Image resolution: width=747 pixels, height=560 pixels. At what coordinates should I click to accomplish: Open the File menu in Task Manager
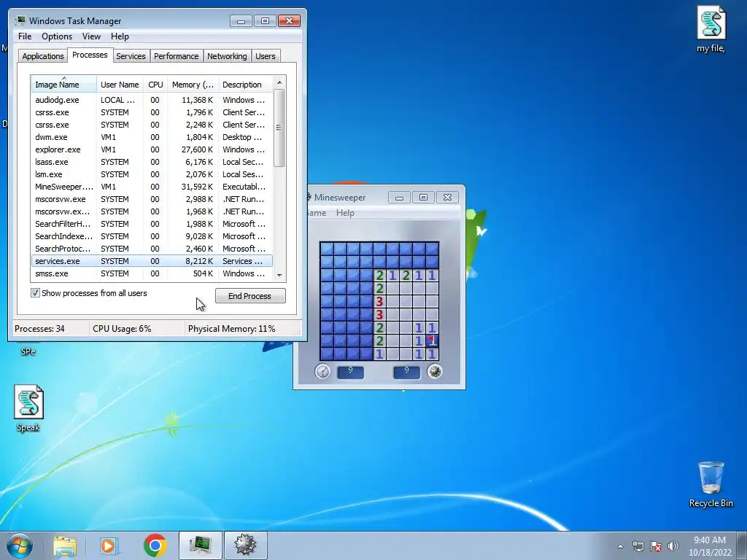click(25, 36)
